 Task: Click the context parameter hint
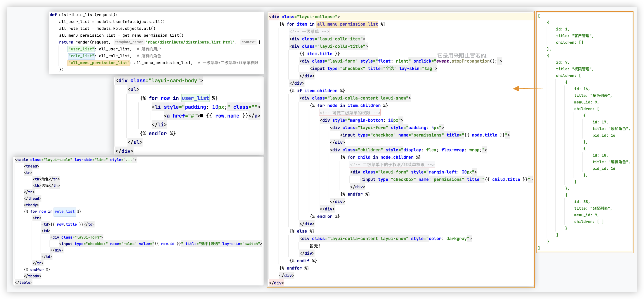click(x=249, y=42)
